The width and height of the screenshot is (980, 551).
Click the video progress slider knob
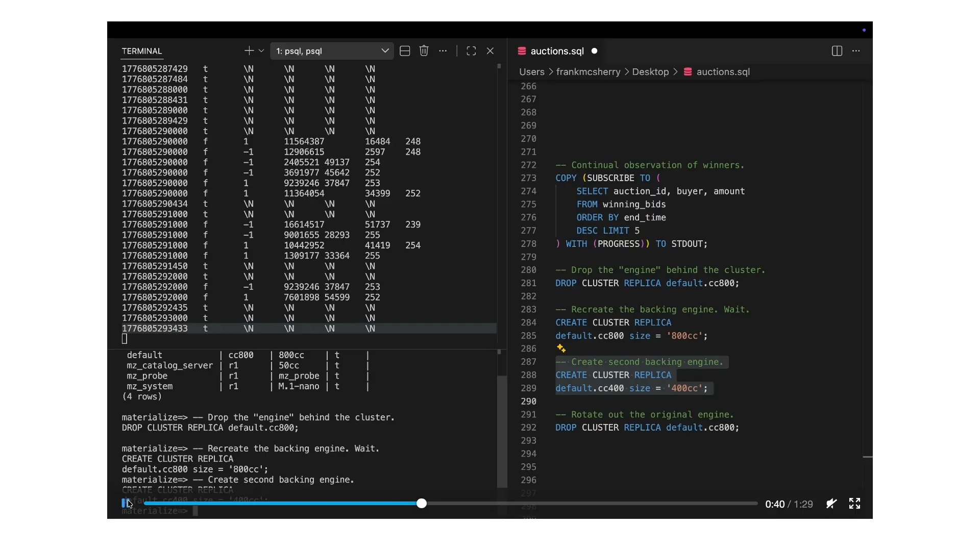point(421,504)
